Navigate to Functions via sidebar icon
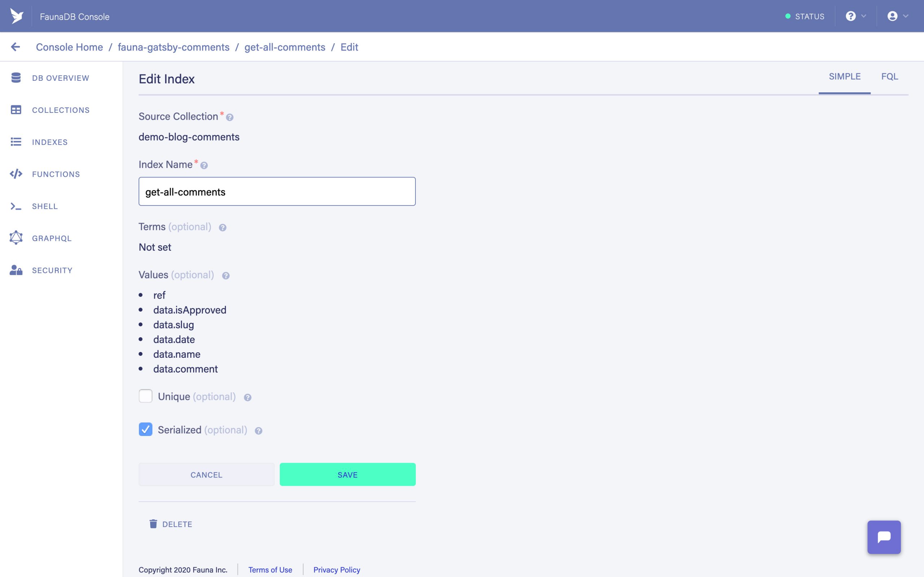This screenshot has width=924, height=577. [x=16, y=174]
